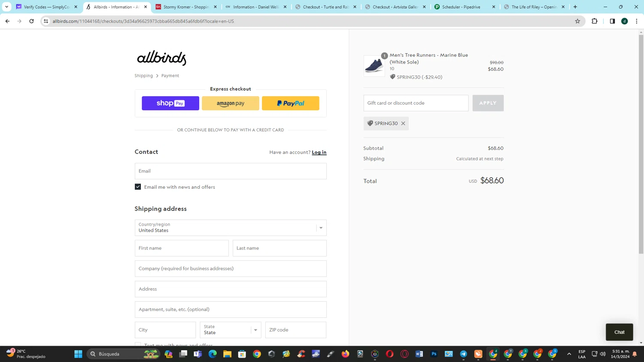Open Firefox from the taskbar
Viewport: 644px width, 362px height.
tap(346, 354)
